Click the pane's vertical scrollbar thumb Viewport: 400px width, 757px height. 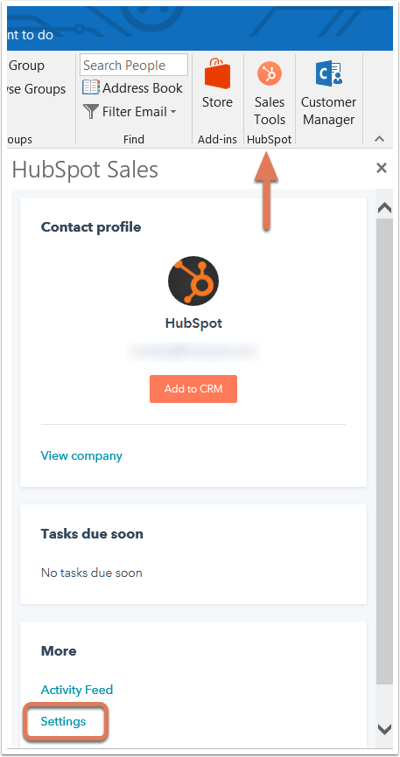(x=384, y=450)
